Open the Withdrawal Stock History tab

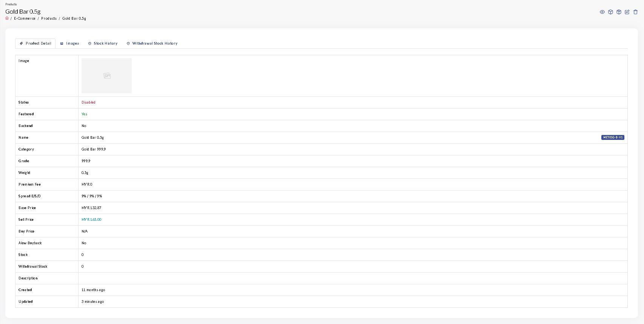tap(152, 43)
